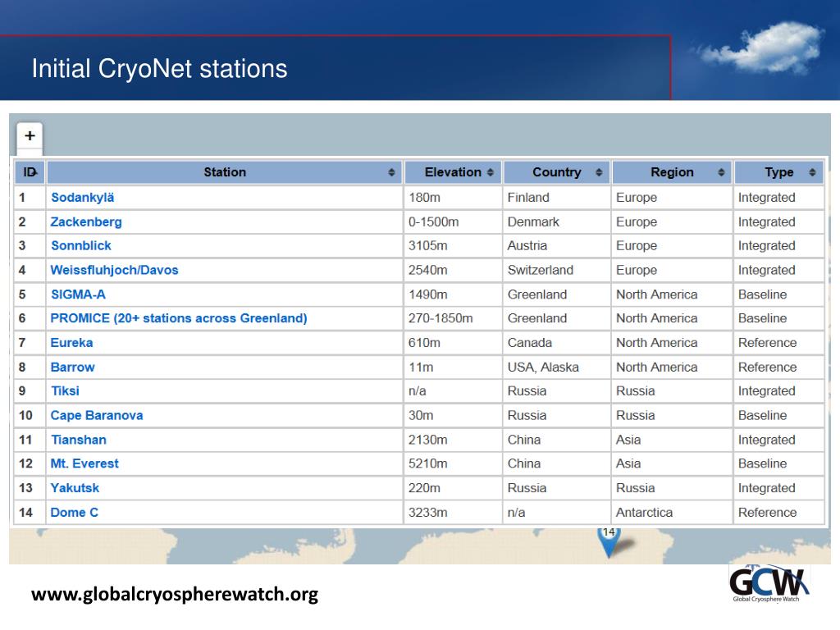Sort table by Region column arrows
This screenshot has height=630, width=840.
click(721, 172)
